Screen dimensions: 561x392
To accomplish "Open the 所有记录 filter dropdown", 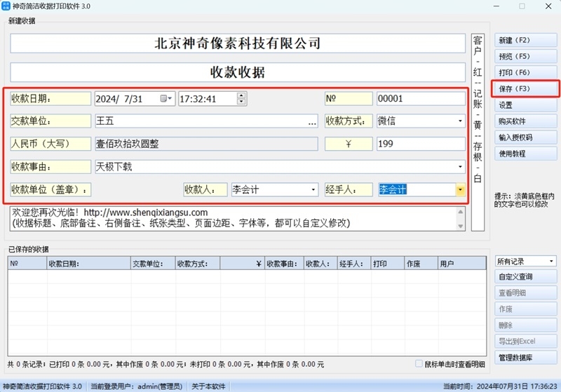I will point(551,262).
